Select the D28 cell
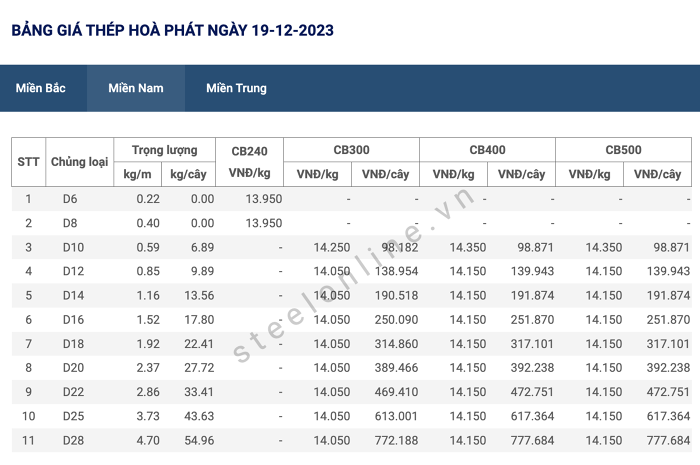The height and width of the screenshot is (465, 700). coord(73,440)
